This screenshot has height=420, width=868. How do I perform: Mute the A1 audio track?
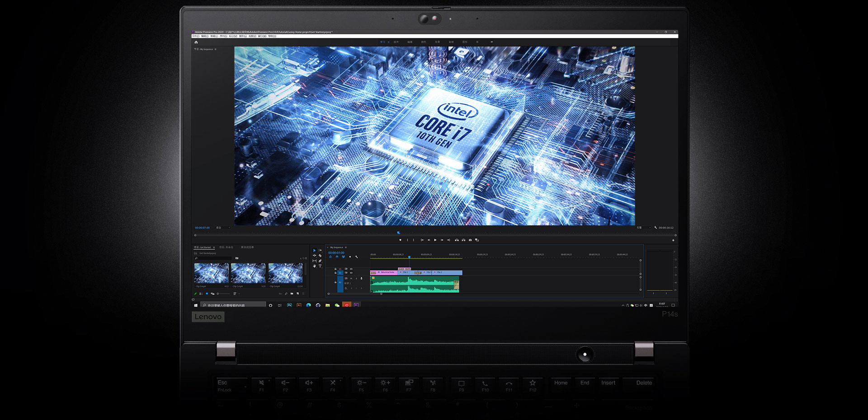click(x=351, y=278)
